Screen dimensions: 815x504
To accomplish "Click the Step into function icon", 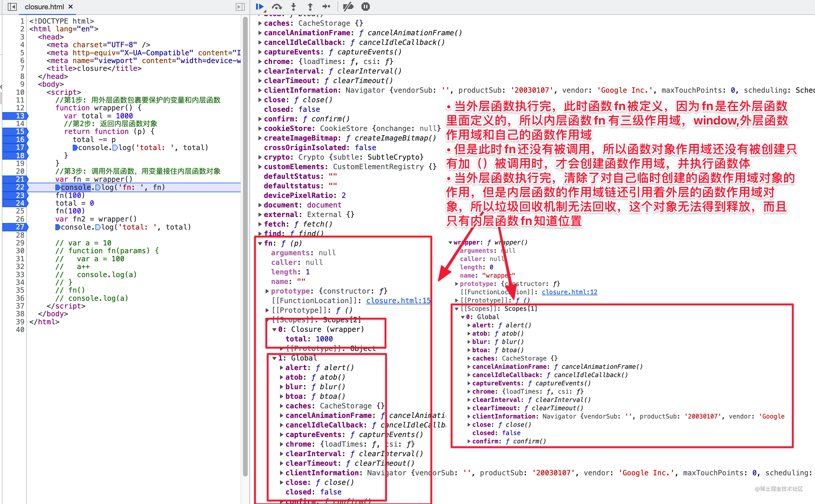I will click(x=294, y=7).
